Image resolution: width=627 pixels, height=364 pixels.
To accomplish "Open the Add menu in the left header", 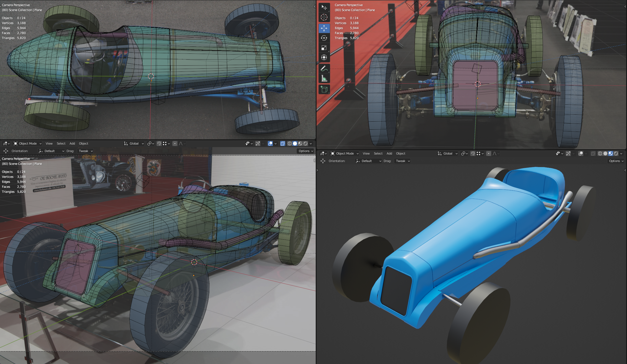I will [72, 143].
